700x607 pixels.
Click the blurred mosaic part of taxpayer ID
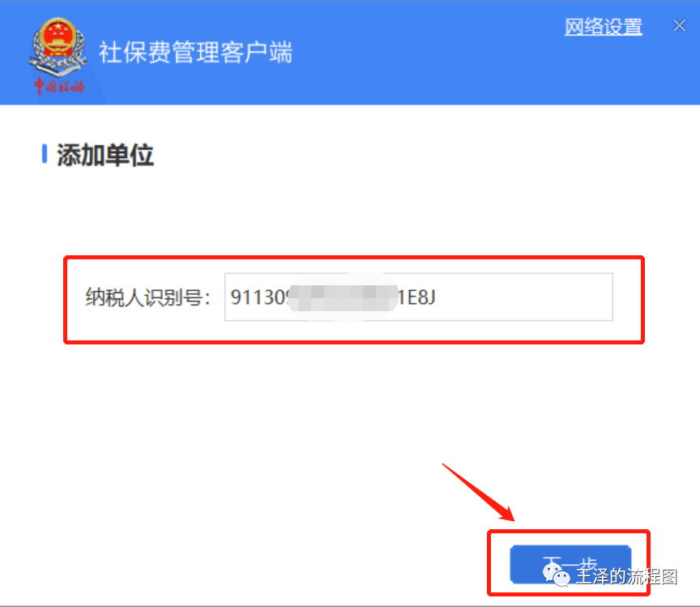pos(343,297)
